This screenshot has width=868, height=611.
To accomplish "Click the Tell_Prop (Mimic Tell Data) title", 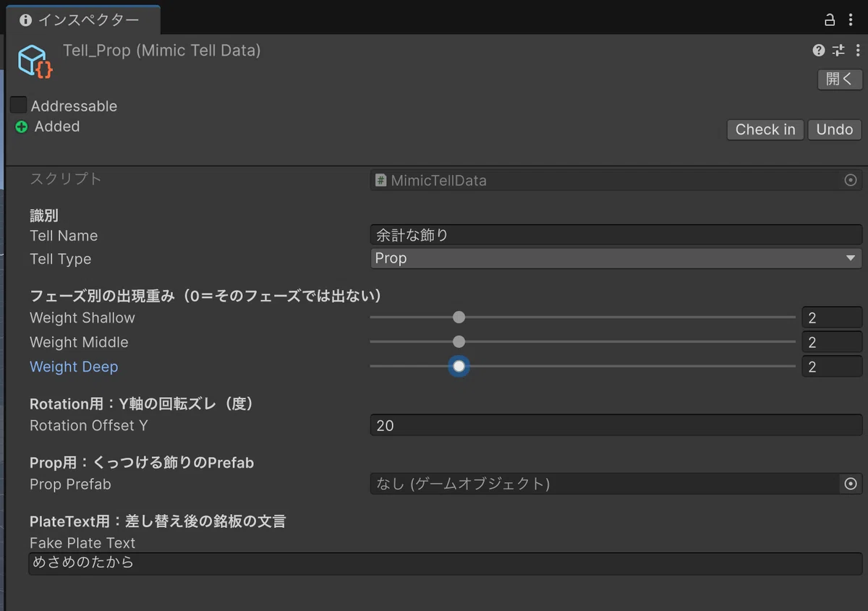I will 162,51.
